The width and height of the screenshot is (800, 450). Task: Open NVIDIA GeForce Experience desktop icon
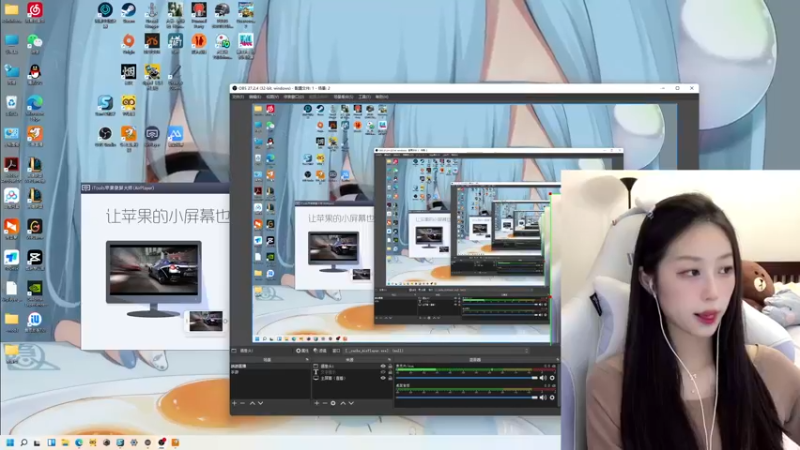pos(35,289)
